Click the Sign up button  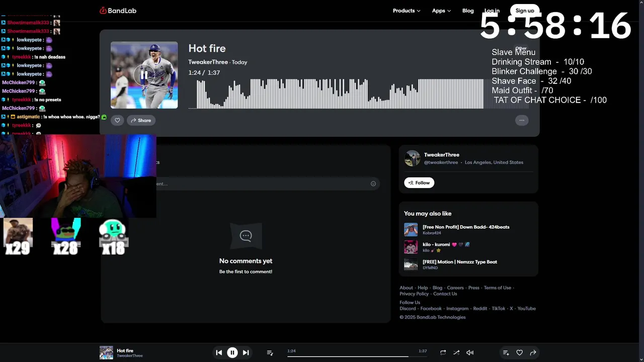525,11
